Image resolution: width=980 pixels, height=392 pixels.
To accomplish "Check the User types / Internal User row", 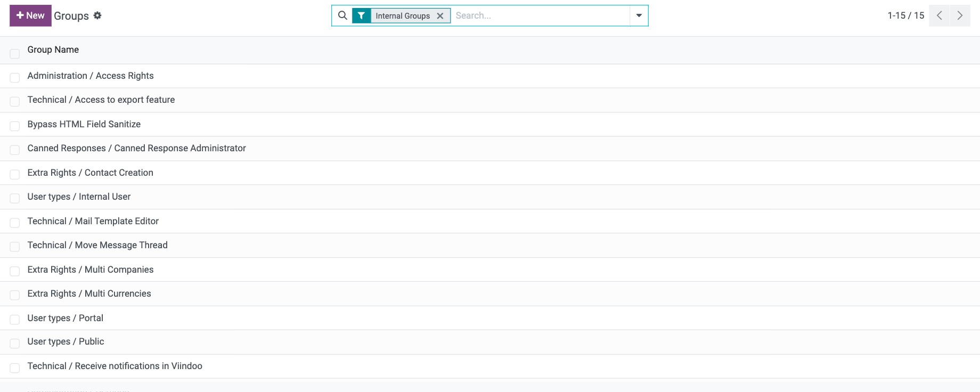I will tap(15, 198).
